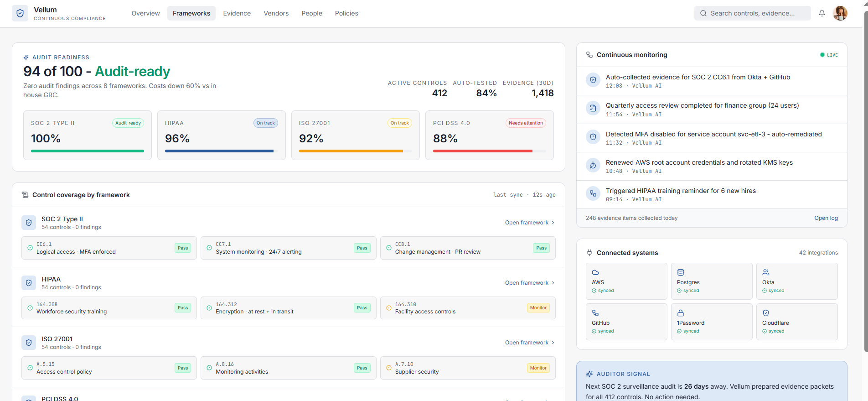The height and width of the screenshot is (401, 868).
Task: Open CC7.1 System monitoring control
Action: pos(289,248)
